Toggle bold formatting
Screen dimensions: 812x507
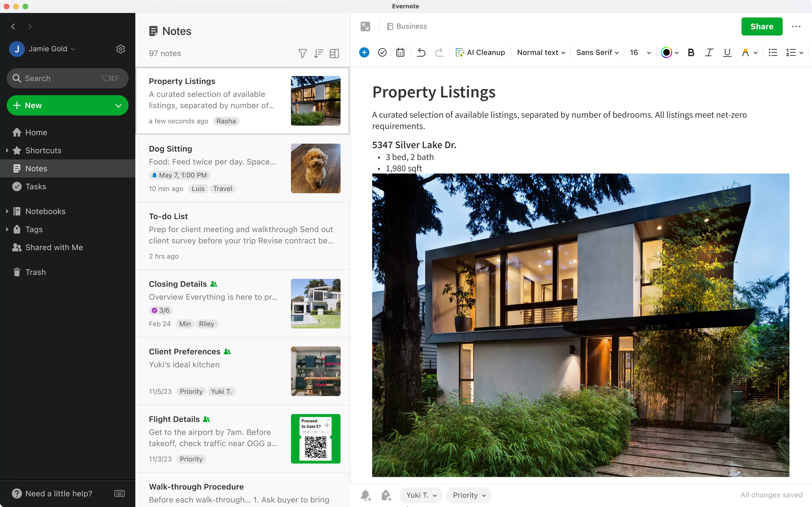pyautogui.click(x=690, y=52)
